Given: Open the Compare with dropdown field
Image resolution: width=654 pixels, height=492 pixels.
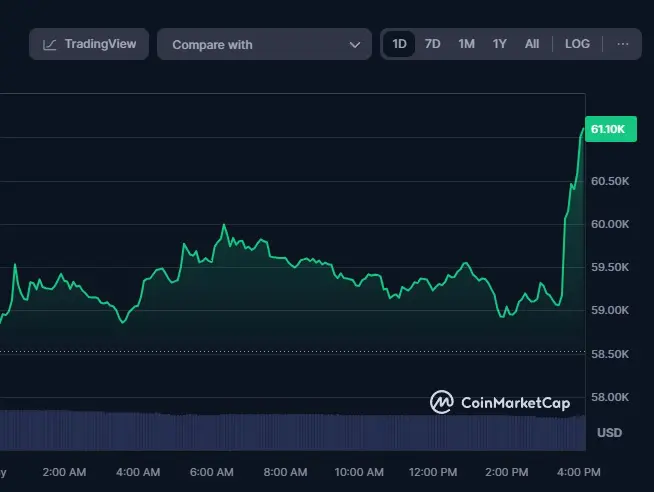Looking at the screenshot, I should 265,45.
